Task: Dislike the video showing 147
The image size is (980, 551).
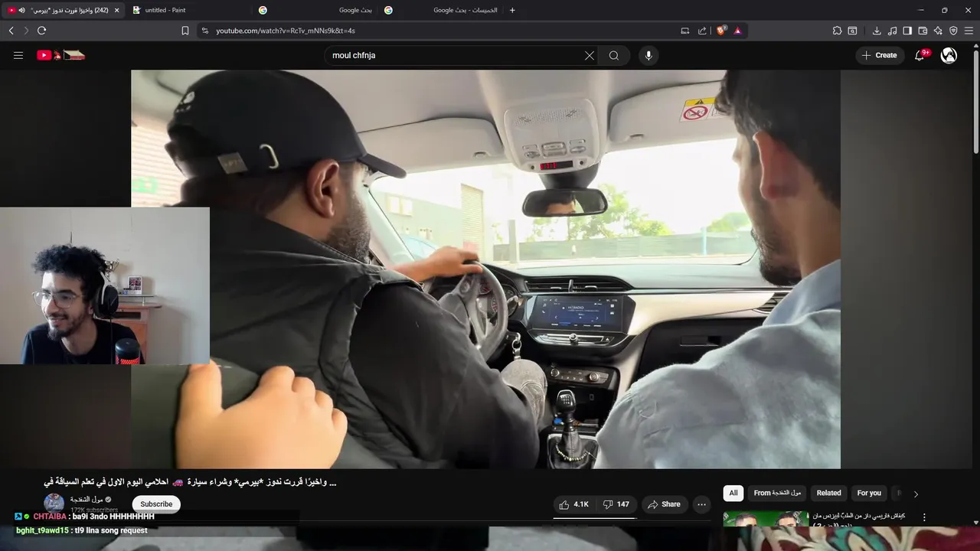Action: click(616, 504)
